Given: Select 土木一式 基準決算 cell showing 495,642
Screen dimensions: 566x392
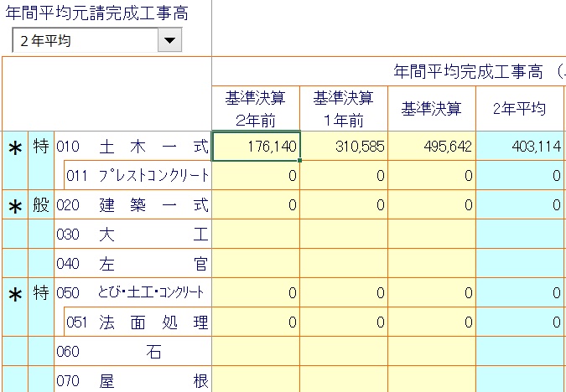Looking at the screenshot, I should [431, 146].
